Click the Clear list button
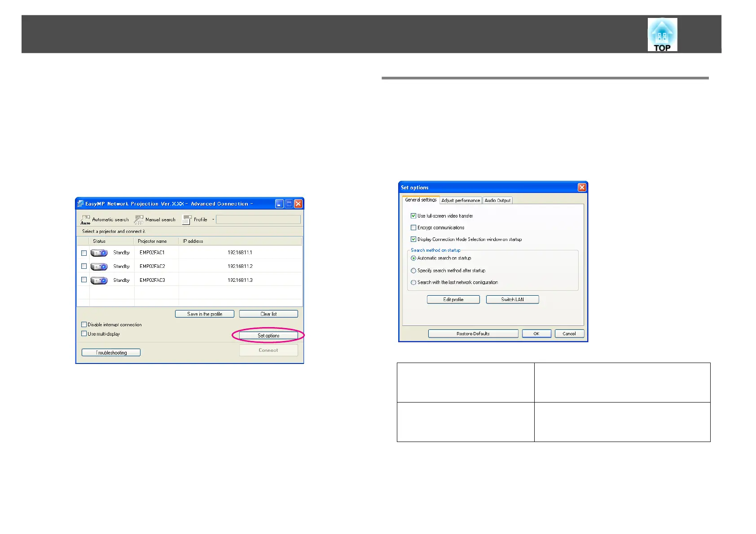 [268, 314]
